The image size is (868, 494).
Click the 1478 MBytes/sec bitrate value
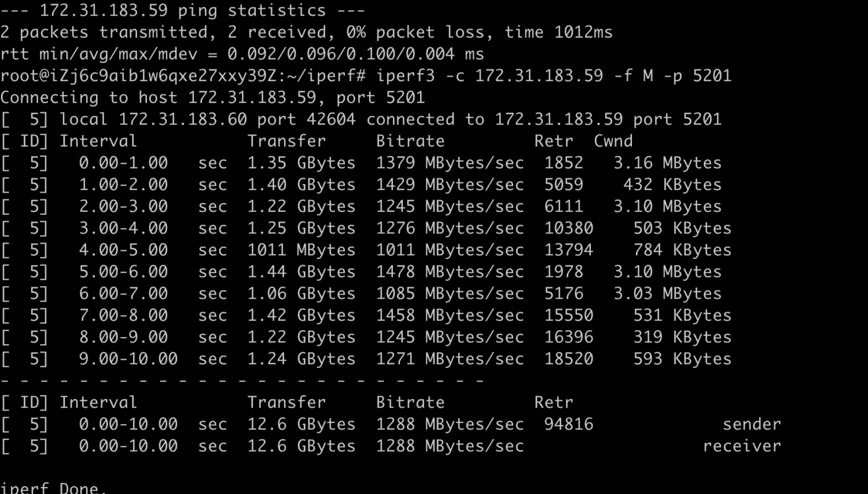[x=450, y=272]
